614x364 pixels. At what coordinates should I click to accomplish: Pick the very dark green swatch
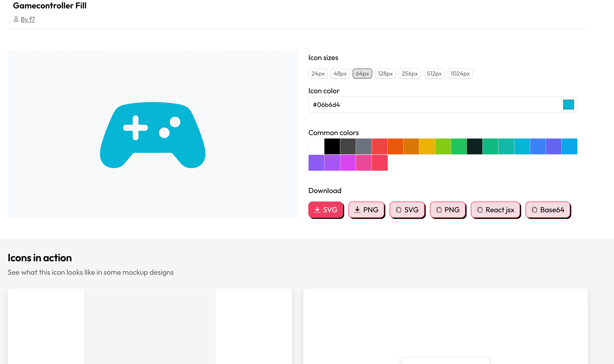coord(475,146)
